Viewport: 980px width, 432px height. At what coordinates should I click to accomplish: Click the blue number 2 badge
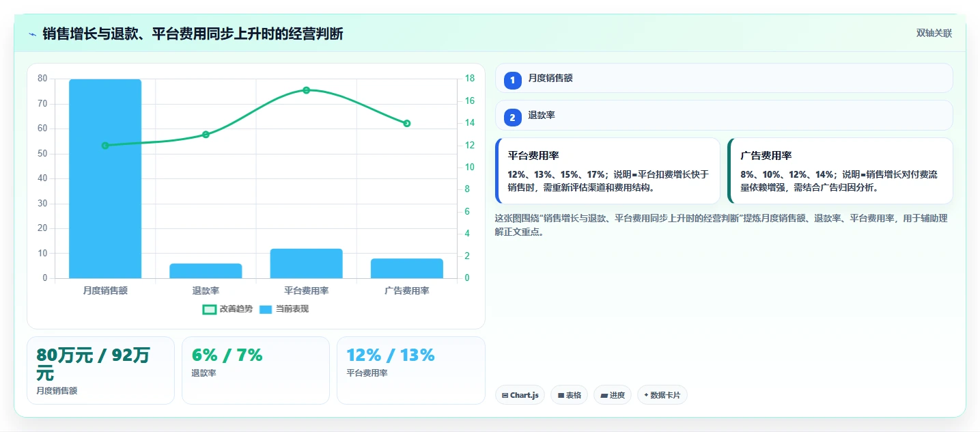point(513,117)
